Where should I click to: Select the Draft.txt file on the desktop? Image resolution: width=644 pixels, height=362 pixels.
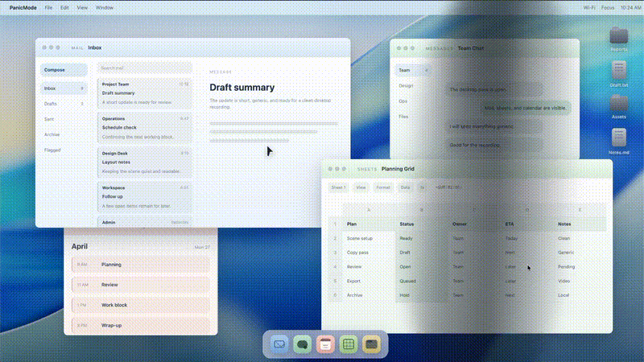(618, 74)
